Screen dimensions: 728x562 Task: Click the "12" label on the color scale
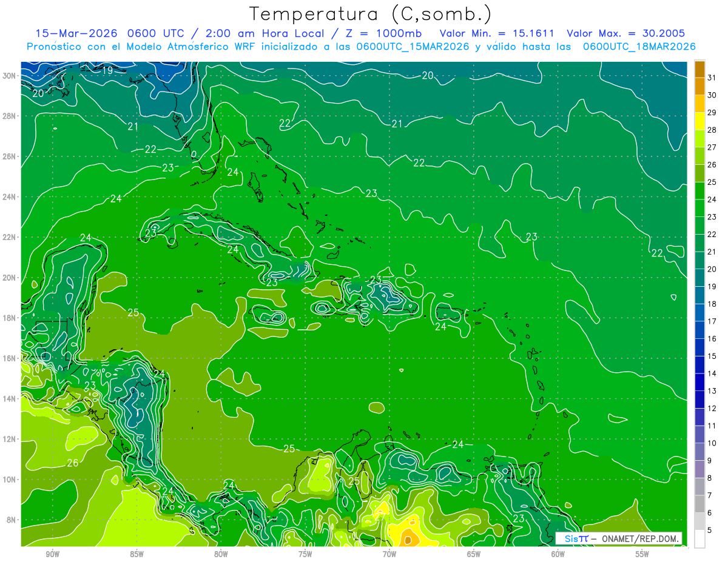[x=712, y=408]
